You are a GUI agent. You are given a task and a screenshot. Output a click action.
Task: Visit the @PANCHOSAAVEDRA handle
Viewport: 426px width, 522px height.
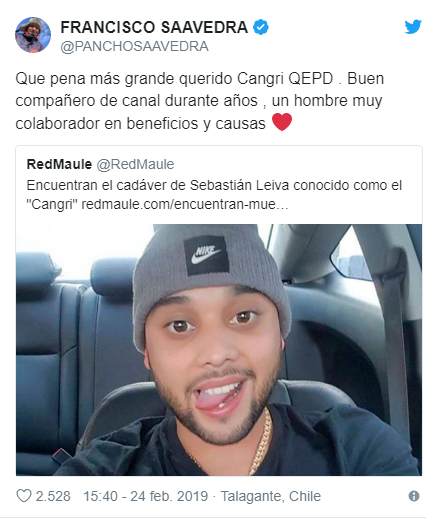click(134, 46)
